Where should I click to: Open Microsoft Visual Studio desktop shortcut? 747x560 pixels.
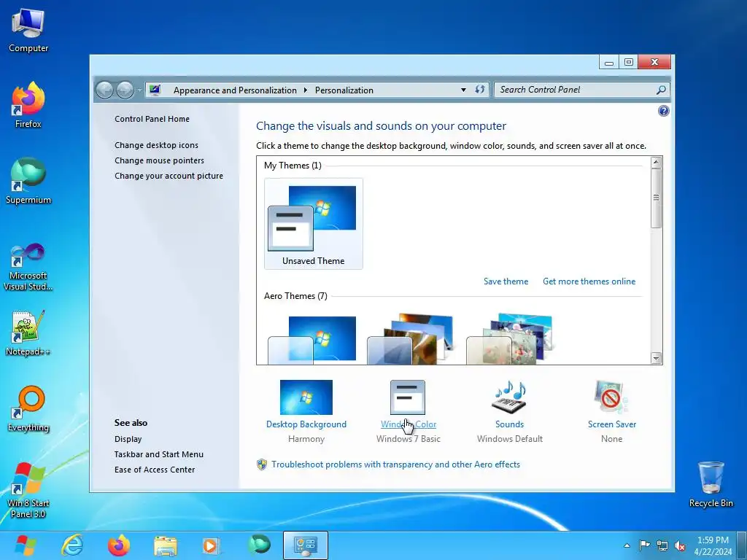click(28, 267)
